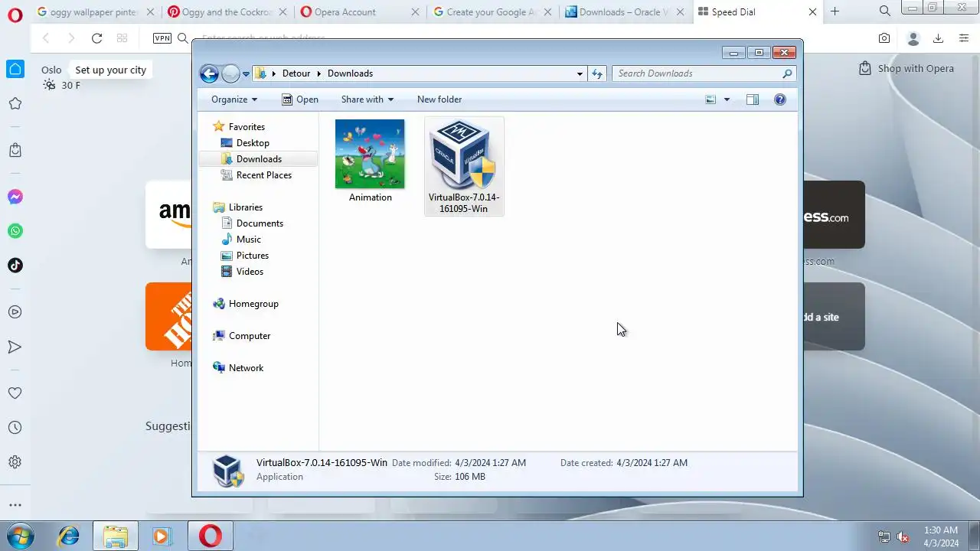Open Windows Start button
The height and width of the screenshot is (551, 980).
click(x=21, y=536)
